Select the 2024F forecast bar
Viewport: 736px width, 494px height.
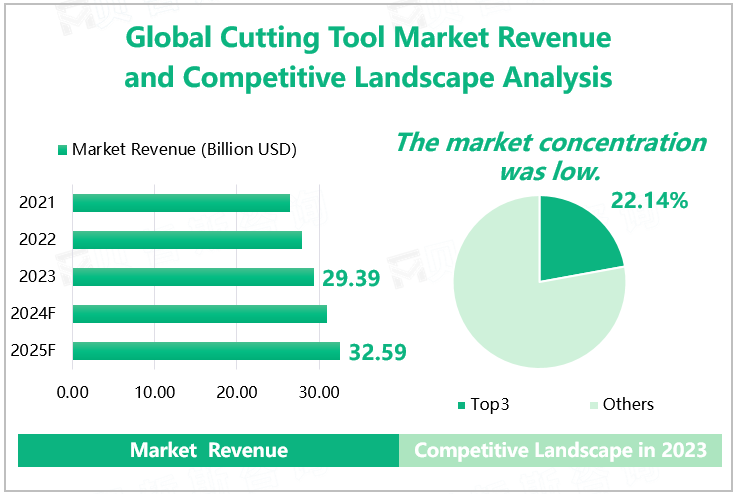(x=200, y=314)
